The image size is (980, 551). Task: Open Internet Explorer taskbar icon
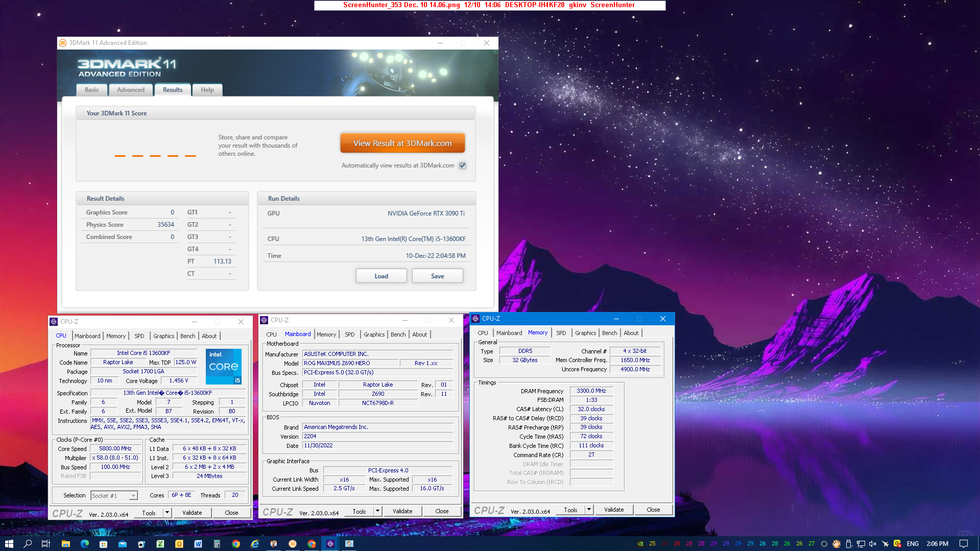tap(255, 543)
